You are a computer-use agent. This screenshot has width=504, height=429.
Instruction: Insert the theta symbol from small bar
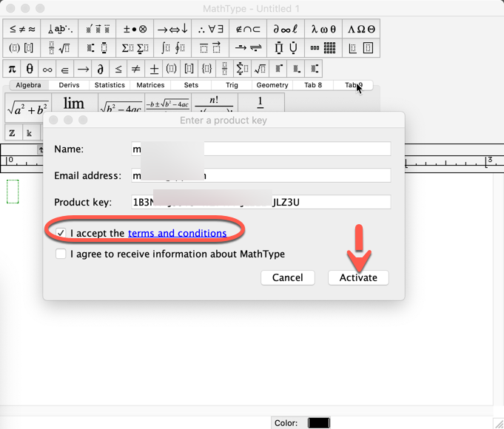pyautogui.click(x=30, y=69)
